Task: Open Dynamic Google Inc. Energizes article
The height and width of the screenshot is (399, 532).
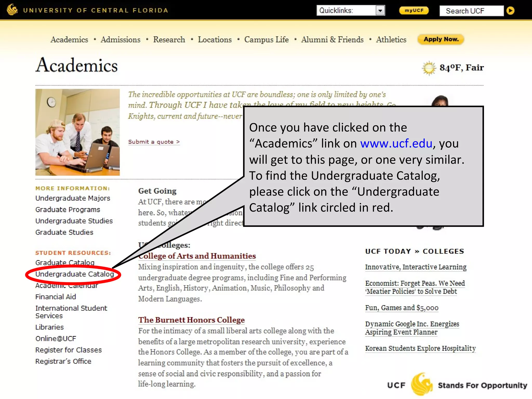Action: pyautogui.click(x=412, y=328)
